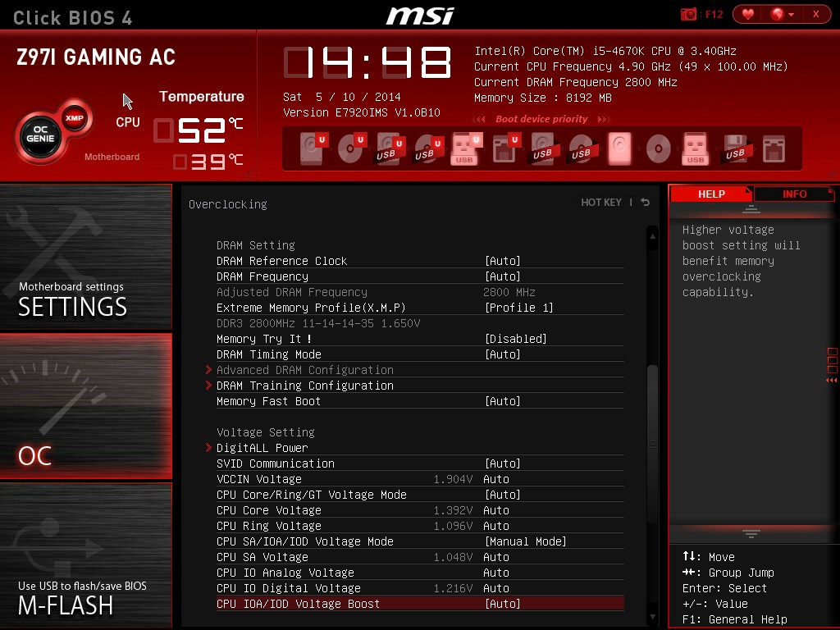Switch to the INFO tab
The image size is (840, 630).
click(x=794, y=194)
